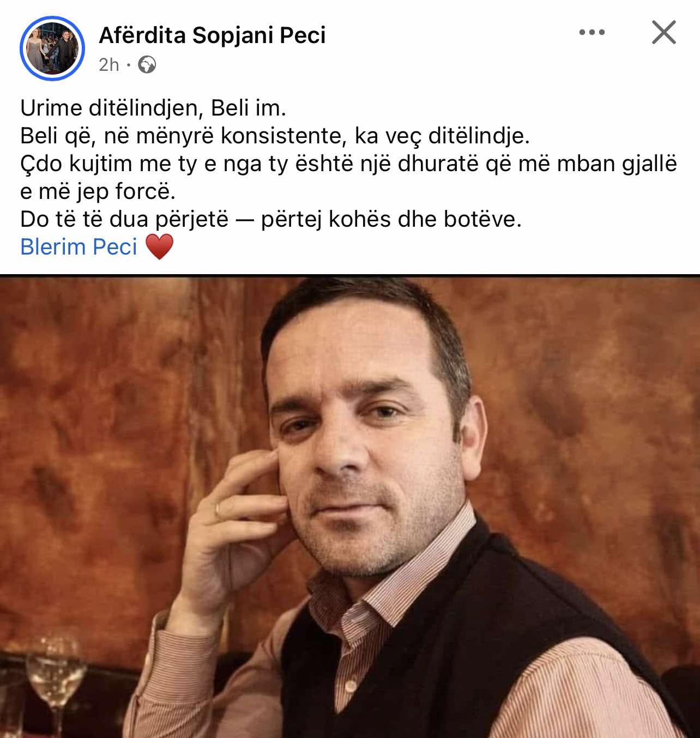Click the sentence beginning 'Çdo kujtim me ty'
Viewport: 700px width, 738px height.
pos(348,164)
